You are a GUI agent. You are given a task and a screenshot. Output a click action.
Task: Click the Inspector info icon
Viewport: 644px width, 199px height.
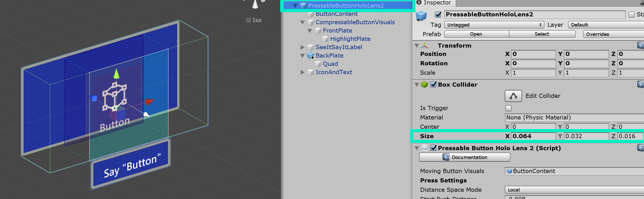[x=419, y=2]
